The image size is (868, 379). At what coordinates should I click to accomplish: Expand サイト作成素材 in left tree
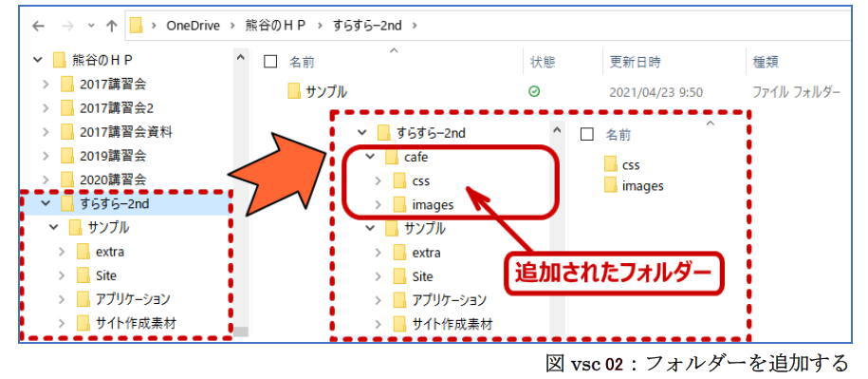click(62, 323)
